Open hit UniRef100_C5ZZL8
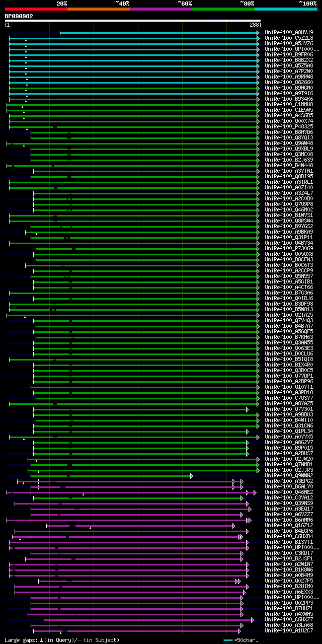This screenshot has width=322, height=644. tap(289, 38)
